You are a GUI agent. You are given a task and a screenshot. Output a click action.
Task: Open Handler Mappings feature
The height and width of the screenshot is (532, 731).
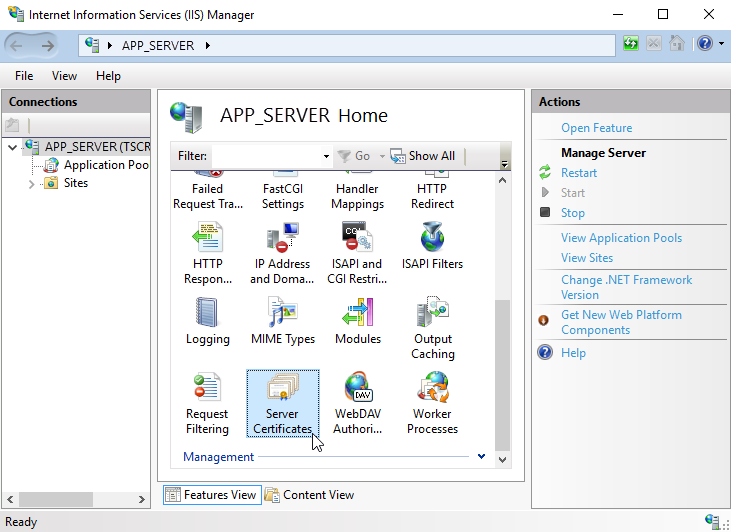(358, 191)
